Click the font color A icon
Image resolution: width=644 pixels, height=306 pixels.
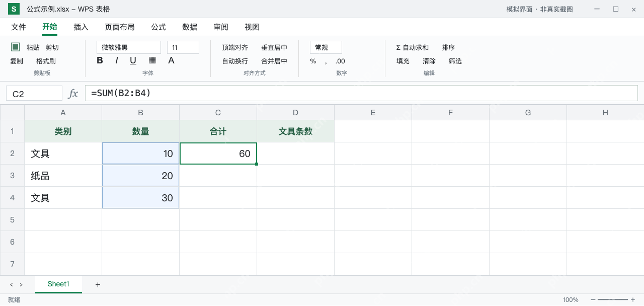click(171, 60)
